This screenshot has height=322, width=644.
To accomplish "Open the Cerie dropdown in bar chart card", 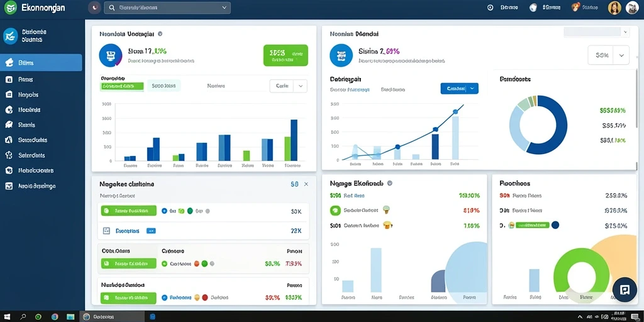I will [x=288, y=86].
